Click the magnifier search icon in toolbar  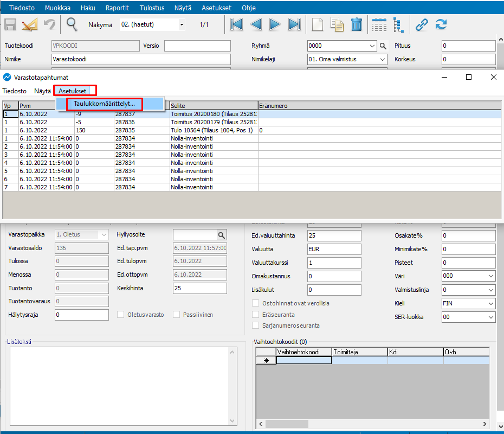tap(72, 24)
